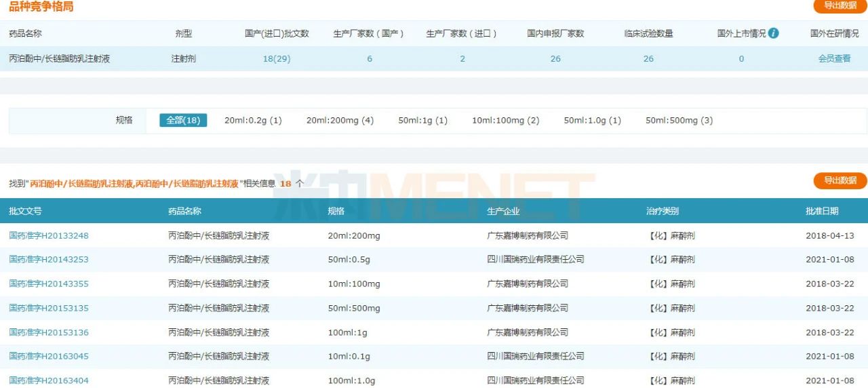Click the 10ml:0.1g specification cell
The image size is (868, 388).
(x=349, y=357)
